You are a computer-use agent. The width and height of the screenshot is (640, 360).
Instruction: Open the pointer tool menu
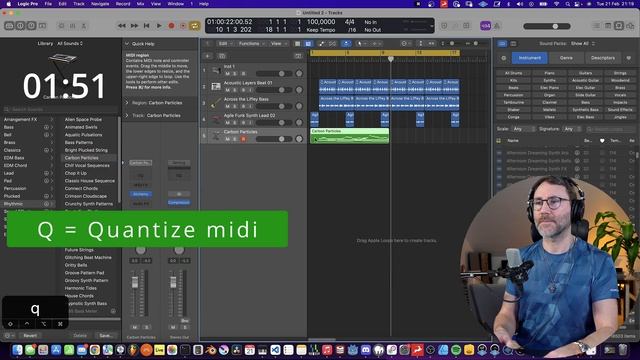(361, 43)
